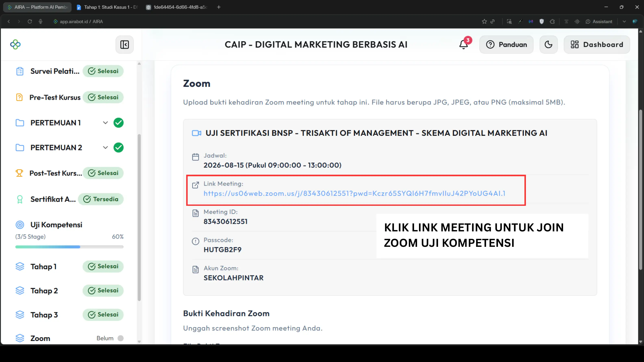Image resolution: width=644 pixels, height=362 pixels.
Task: Switch to the 1de64454-6d66 browser tab
Action: 176,7
